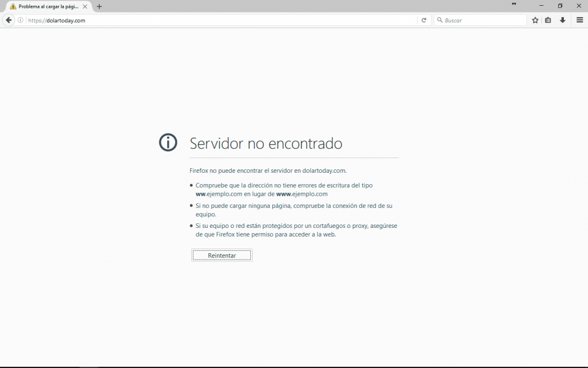Close the Firefox window
The width and height of the screenshot is (588, 368).
[x=579, y=6]
